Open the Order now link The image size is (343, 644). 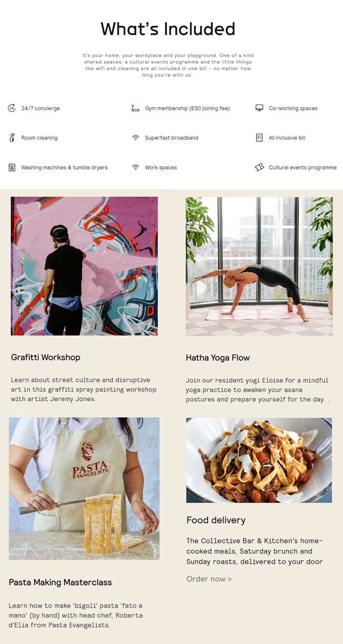click(209, 579)
